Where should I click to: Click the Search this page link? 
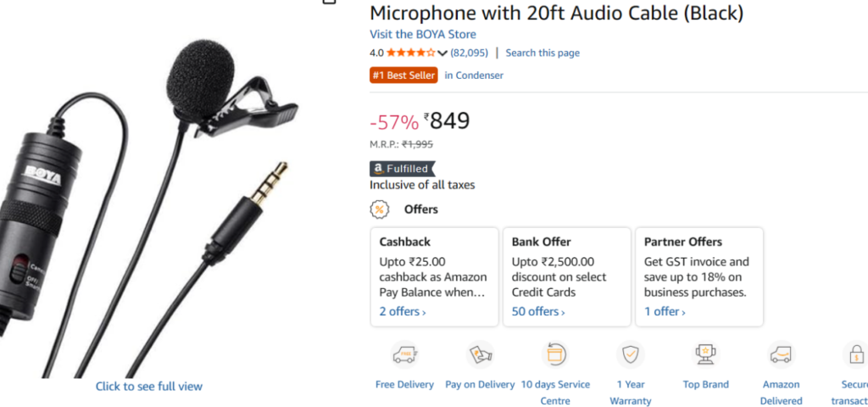(x=542, y=53)
